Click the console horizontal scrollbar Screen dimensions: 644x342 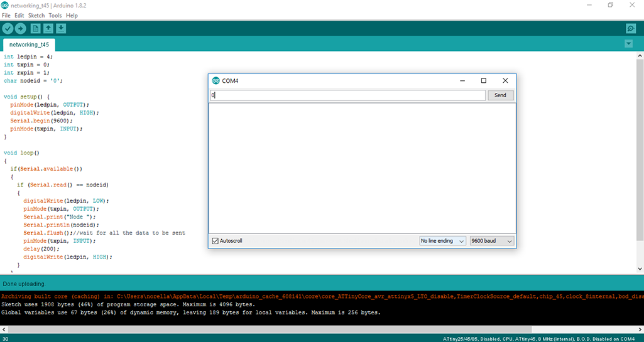click(270, 329)
